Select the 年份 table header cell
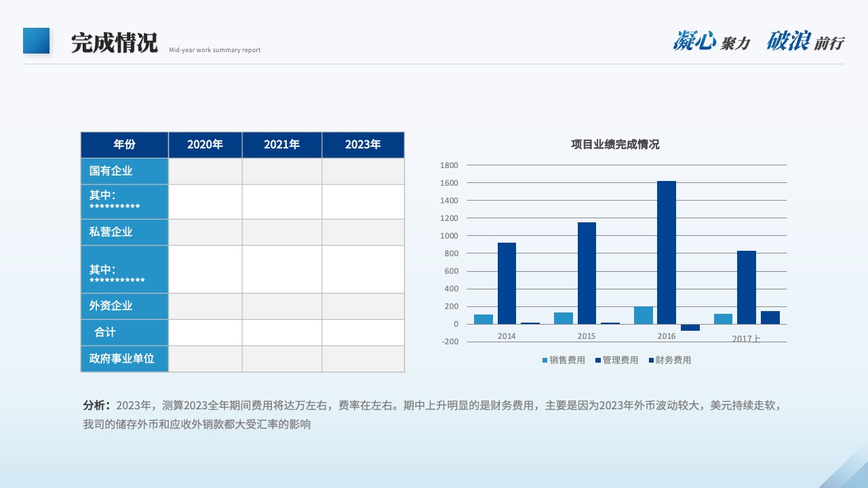The height and width of the screenshot is (488, 868). (x=124, y=144)
